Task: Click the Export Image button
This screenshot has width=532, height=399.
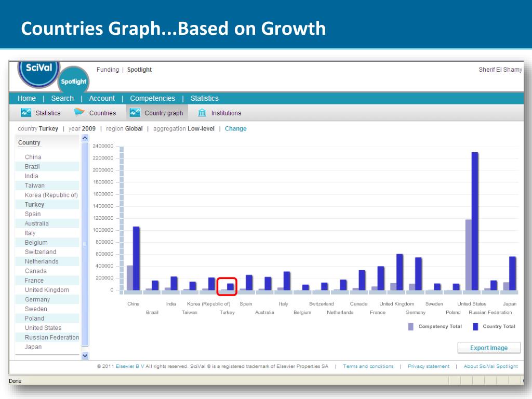Action: click(489, 348)
